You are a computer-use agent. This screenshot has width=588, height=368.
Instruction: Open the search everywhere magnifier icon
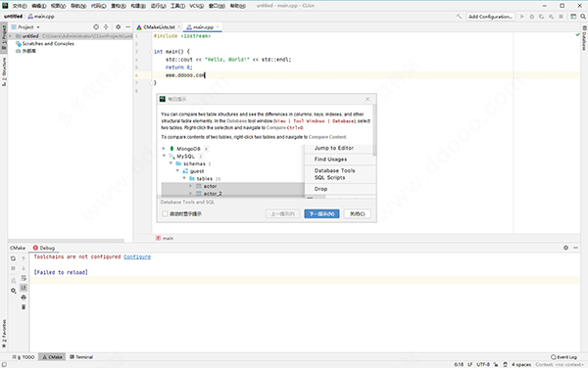(x=583, y=17)
